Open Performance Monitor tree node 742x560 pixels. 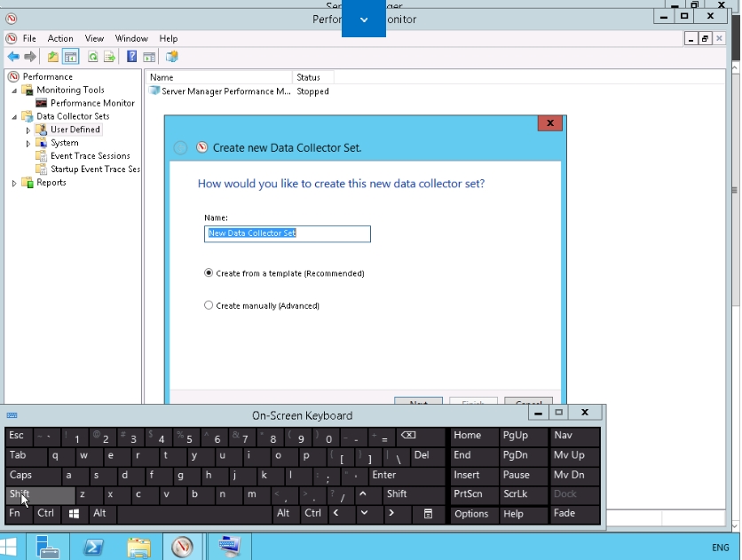(92, 103)
